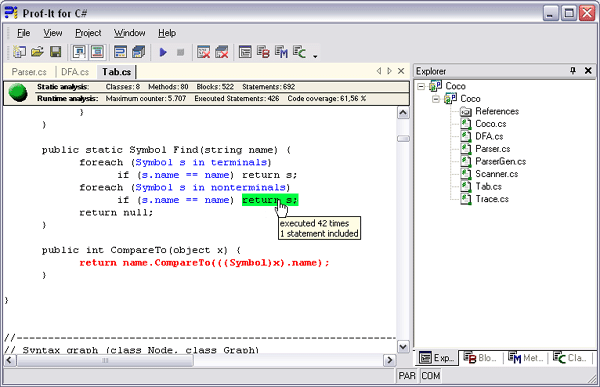Click the highlighted green 'return s;' statement
The height and width of the screenshot is (387, 600).
[x=270, y=200]
